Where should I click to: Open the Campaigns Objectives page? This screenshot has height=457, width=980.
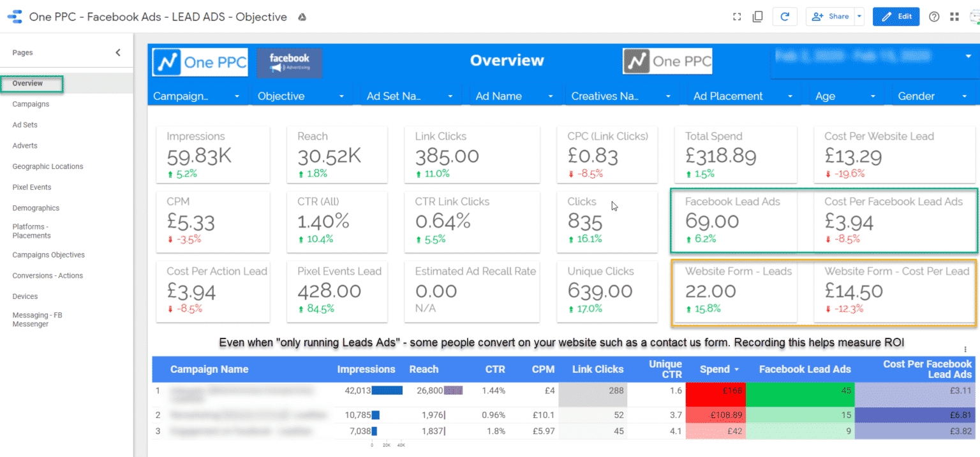pos(48,255)
